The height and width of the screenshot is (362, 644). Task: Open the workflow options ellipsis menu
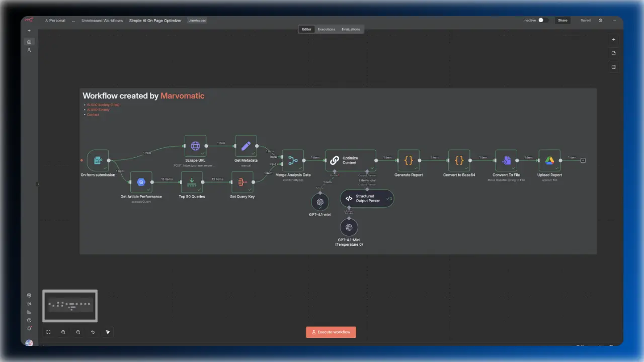(x=614, y=20)
